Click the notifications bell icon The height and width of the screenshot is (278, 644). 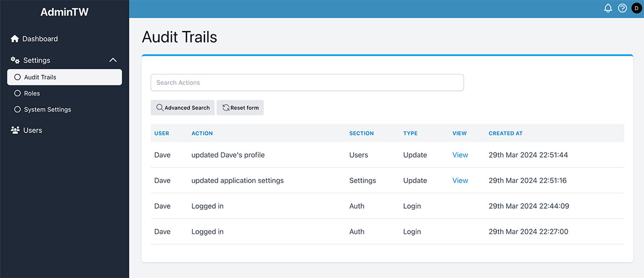tap(608, 9)
